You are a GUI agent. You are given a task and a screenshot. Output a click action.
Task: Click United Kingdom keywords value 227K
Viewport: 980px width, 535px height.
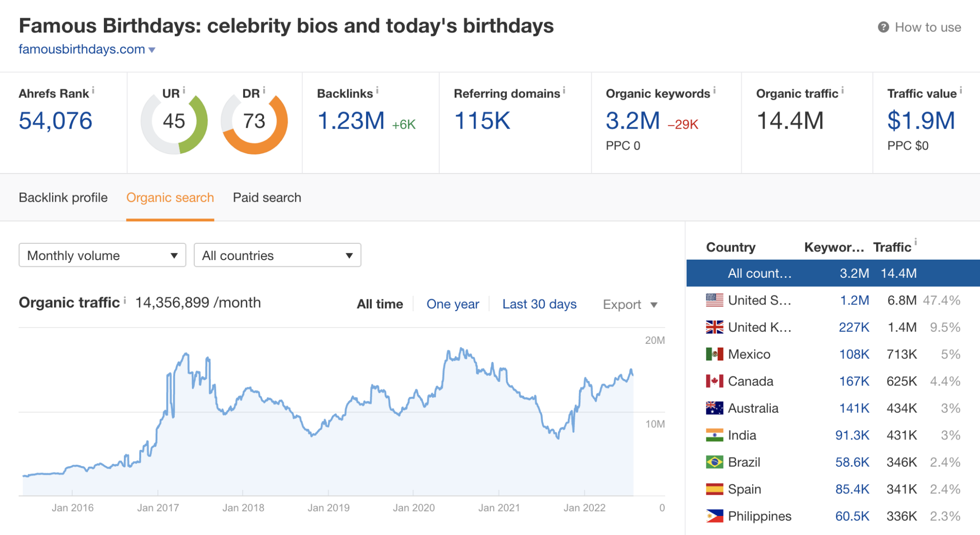click(x=854, y=327)
